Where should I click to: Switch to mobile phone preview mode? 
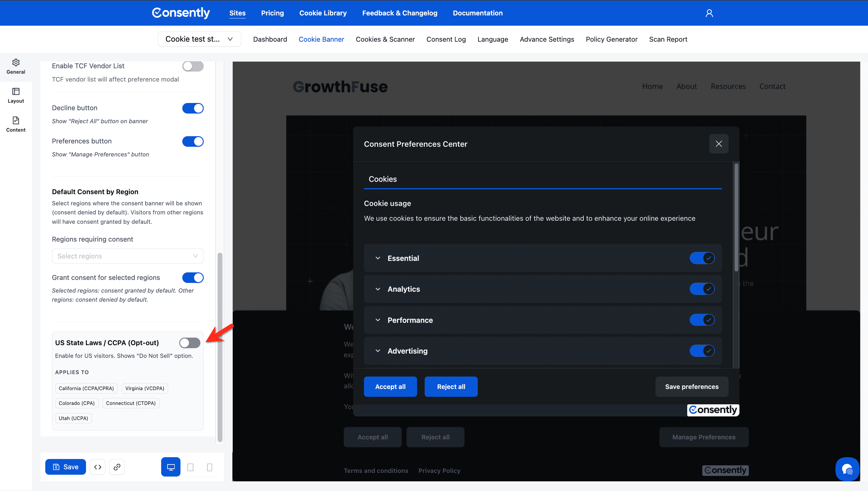coord(209,467)
